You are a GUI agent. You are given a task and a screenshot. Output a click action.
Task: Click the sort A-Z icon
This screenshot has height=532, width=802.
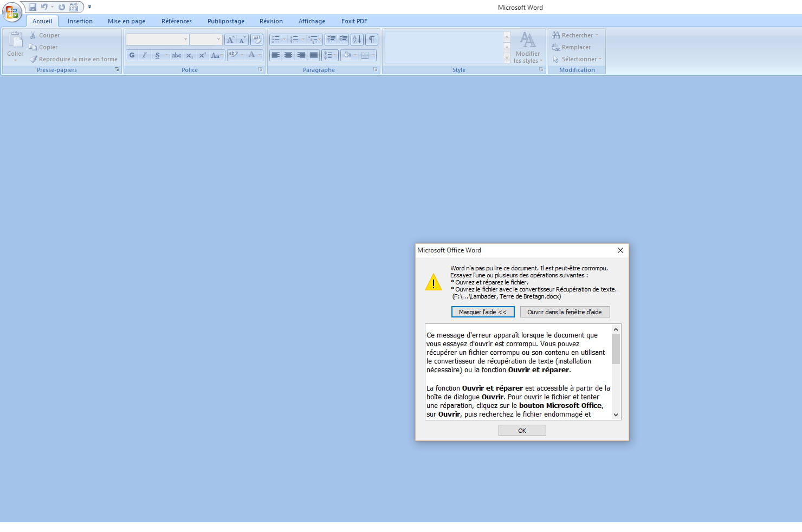357,40
